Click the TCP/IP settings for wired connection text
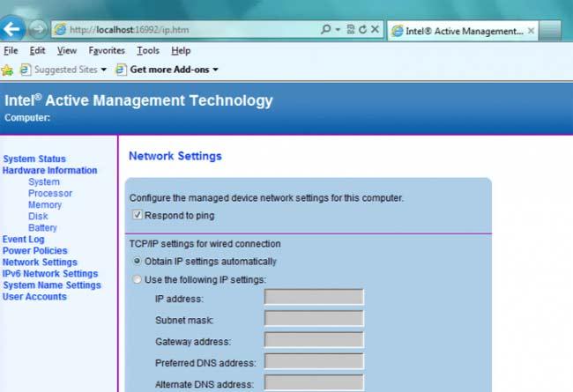This screenshot has width=573, height=392. [205, 244]
